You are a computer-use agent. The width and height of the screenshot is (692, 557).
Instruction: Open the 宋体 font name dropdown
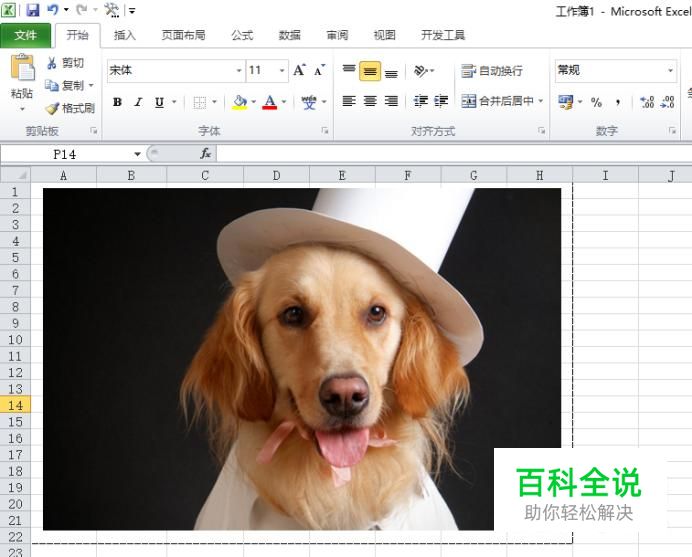click(239, 71)
